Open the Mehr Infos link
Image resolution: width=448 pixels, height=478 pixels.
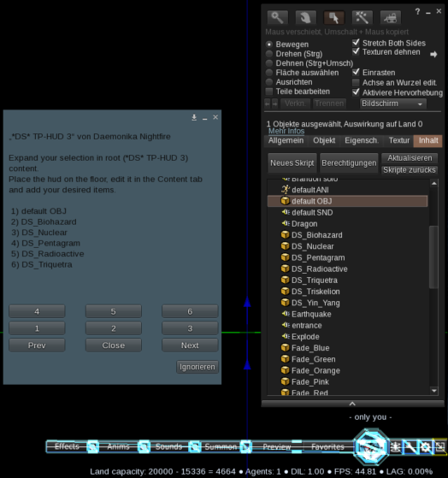286,131
